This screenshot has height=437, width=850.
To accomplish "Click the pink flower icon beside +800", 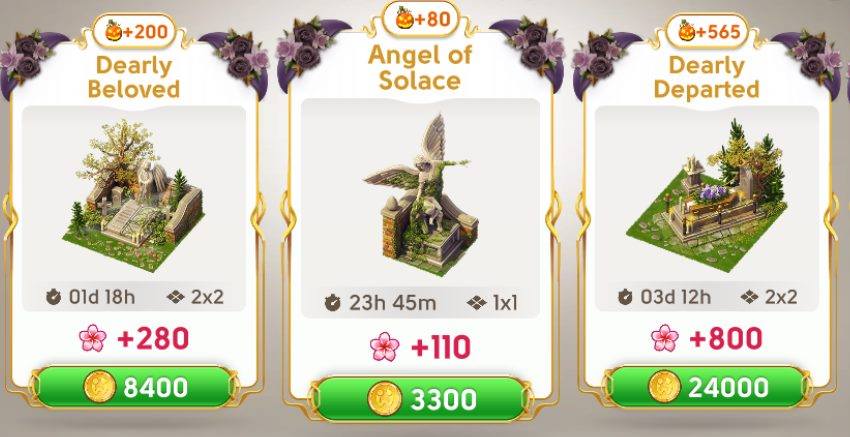I will (665, 338).
